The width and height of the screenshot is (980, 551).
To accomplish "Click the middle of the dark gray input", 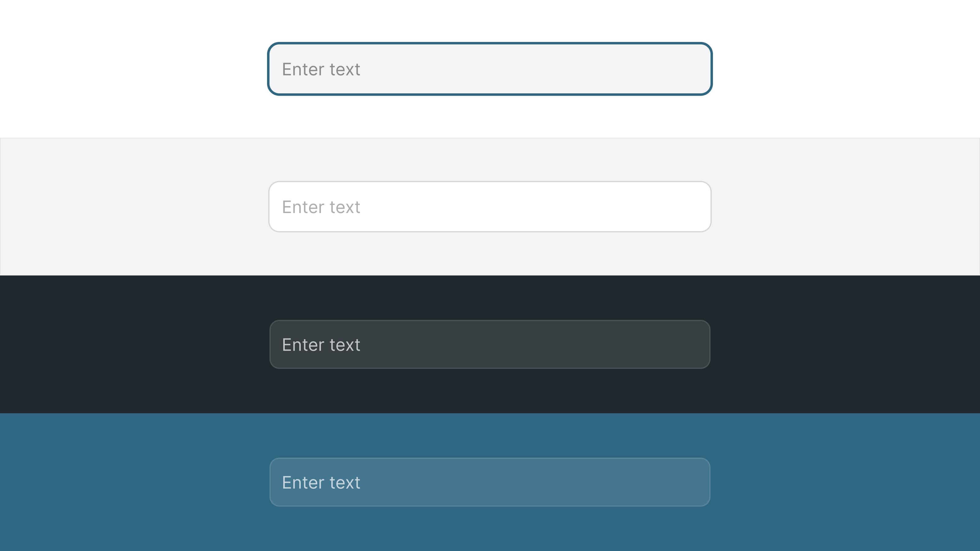I will (x=490, y=344).
